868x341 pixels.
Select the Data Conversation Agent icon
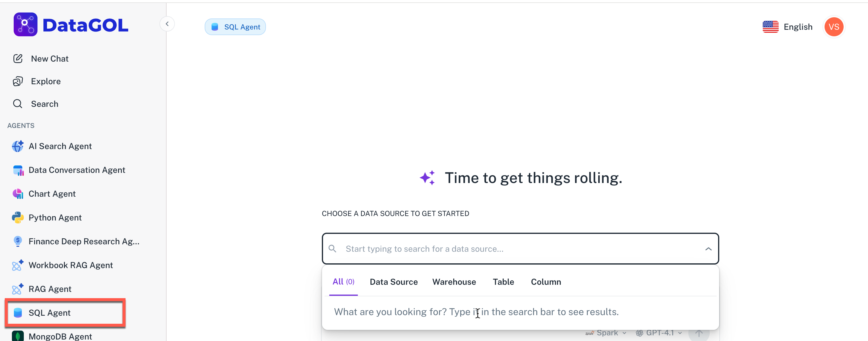[x=18, y=170]
